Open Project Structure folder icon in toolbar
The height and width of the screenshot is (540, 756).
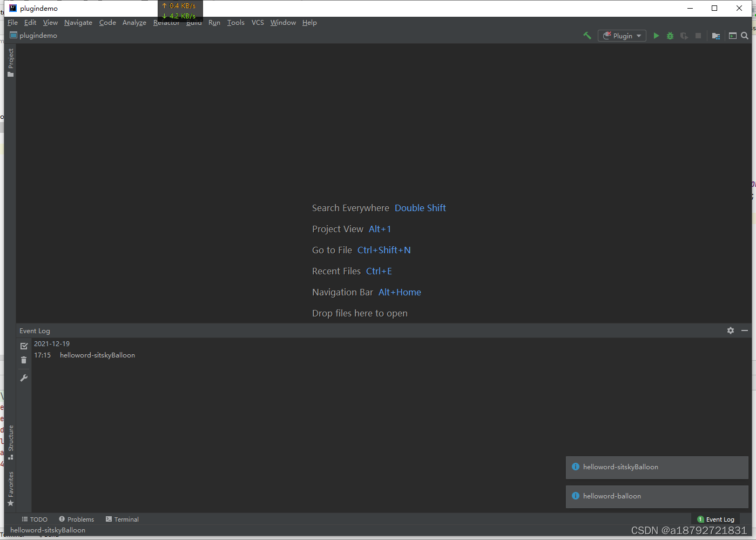click(716, 36)
